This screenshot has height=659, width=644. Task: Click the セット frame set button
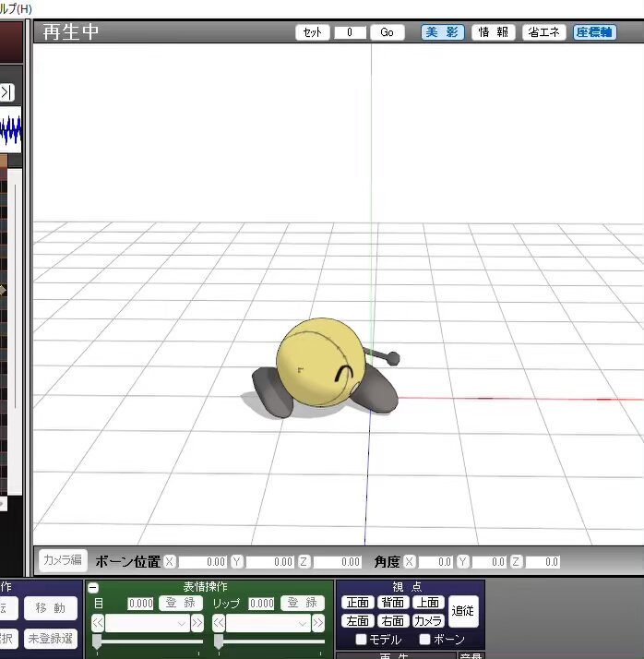(312, 32)
